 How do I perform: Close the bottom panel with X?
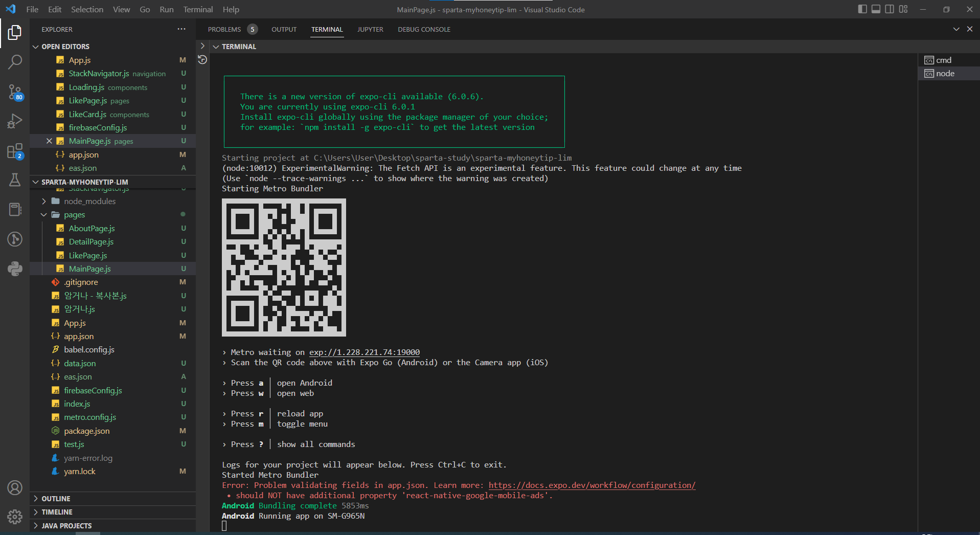pos(970,29)
